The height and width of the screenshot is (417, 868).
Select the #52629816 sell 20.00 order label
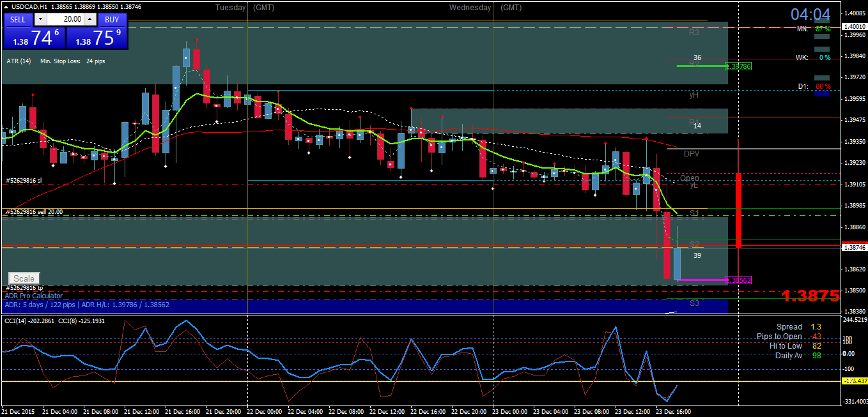(x=34, y=211)
